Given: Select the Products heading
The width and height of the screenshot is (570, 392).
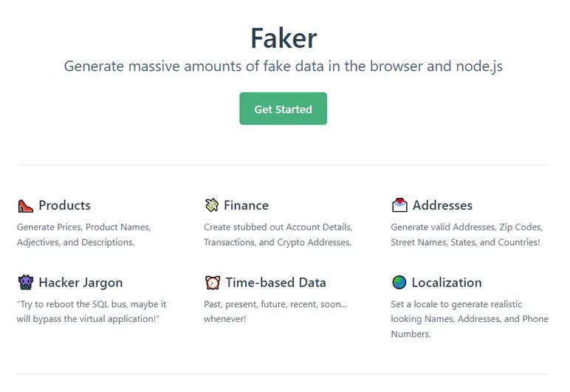Looking at the screenshot, I should (x=65, y=205).
